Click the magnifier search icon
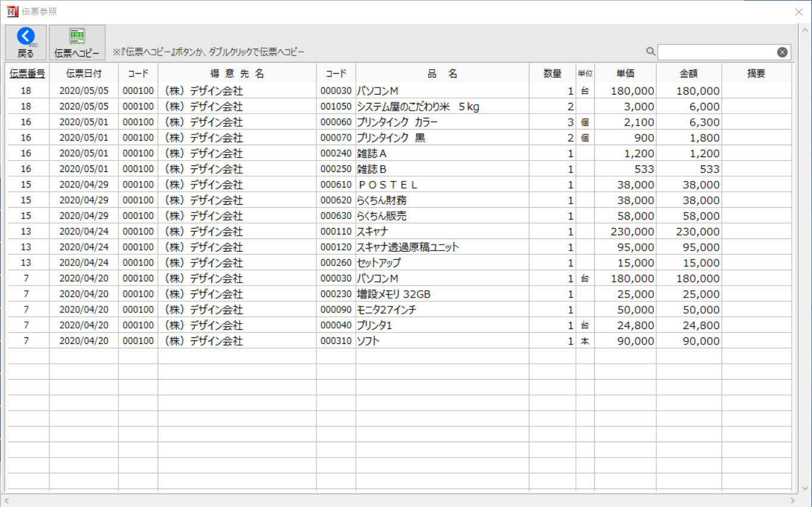 [651, 52]
